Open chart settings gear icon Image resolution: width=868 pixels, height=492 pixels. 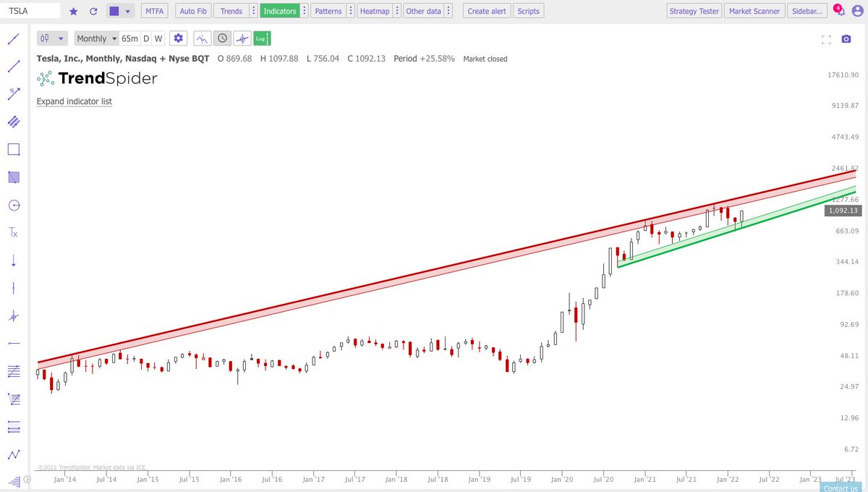[x=179, y=38]
